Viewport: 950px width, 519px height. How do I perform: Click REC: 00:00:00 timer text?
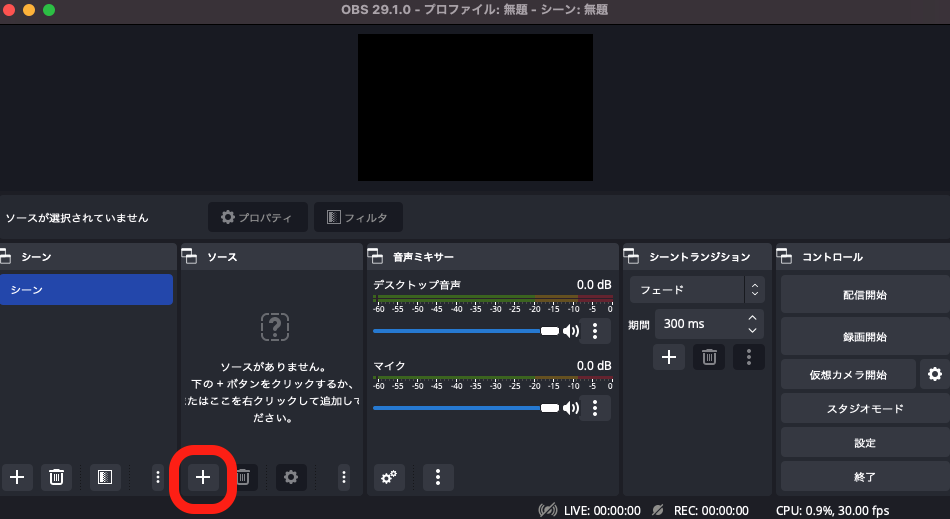point(711,511)
